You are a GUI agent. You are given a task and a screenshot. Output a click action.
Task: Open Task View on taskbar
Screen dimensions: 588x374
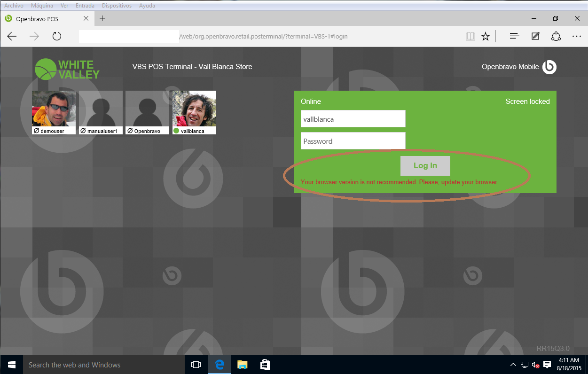pos(196,365)
